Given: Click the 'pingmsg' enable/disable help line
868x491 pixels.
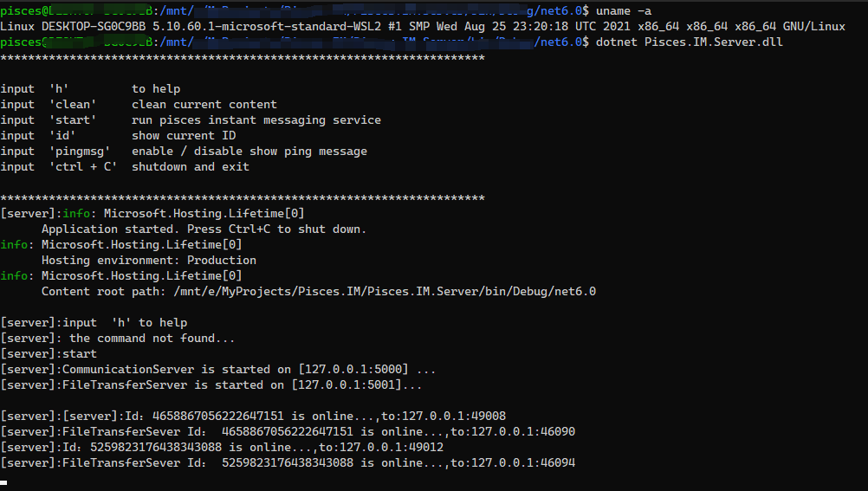Looking at the screenshot, I should point(184,151).
